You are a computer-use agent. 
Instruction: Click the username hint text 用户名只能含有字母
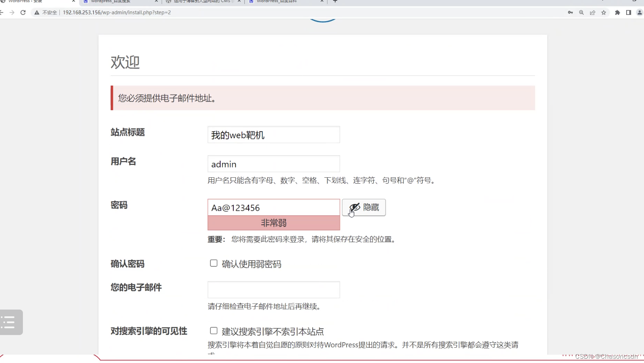coord(322,181)
